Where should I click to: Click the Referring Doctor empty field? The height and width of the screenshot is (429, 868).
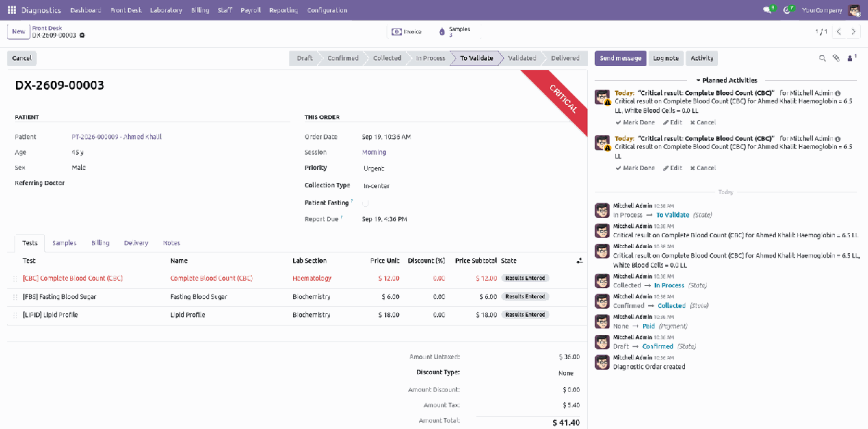point(180,183)
